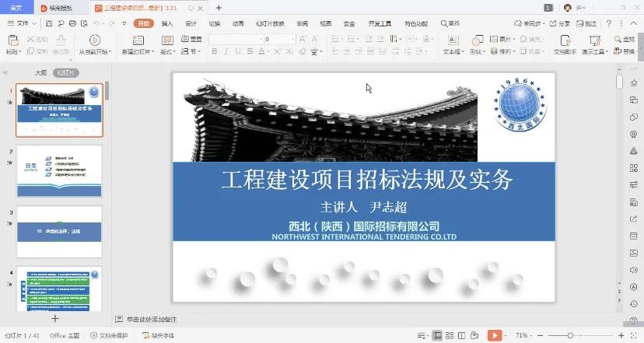The image size is (644, 343).
Task: Toggle italic text formatting
Action: click(x=226, y=52)
